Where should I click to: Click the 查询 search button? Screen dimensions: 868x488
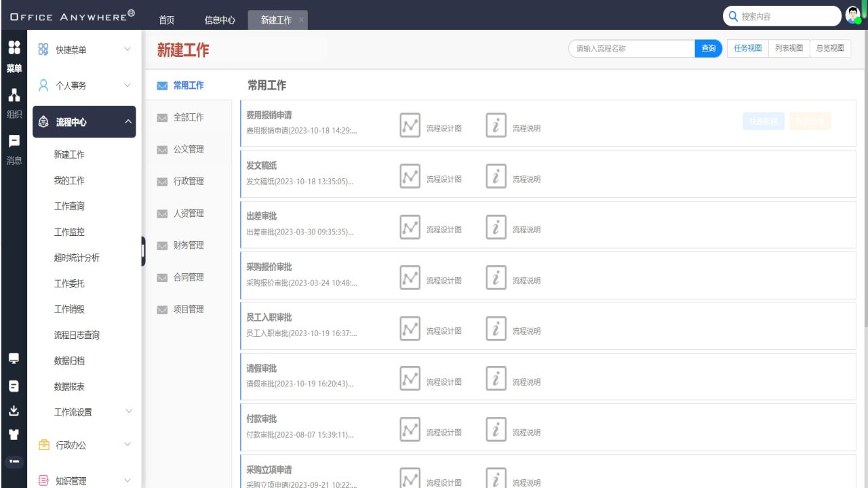point(707,48)
